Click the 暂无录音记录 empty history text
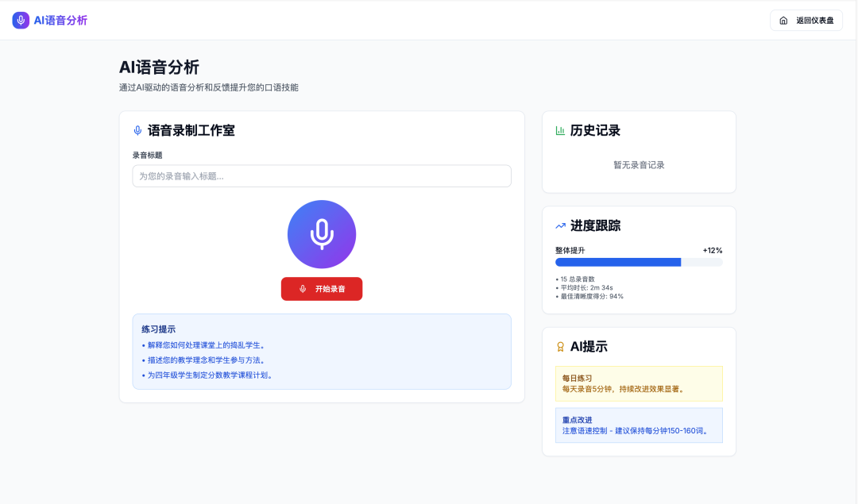858x504 pixels. point(639,165)
